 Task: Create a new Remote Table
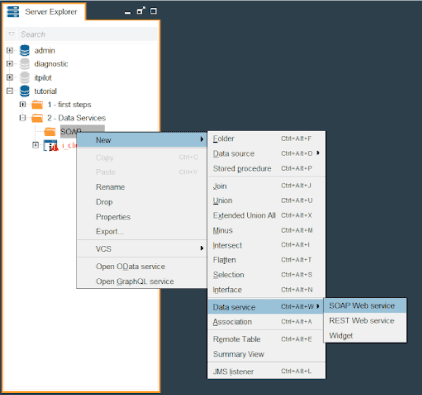[266, 339]
